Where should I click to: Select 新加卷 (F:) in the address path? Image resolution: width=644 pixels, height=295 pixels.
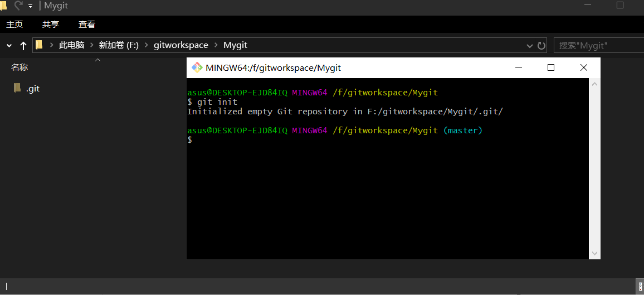[119, 45]
